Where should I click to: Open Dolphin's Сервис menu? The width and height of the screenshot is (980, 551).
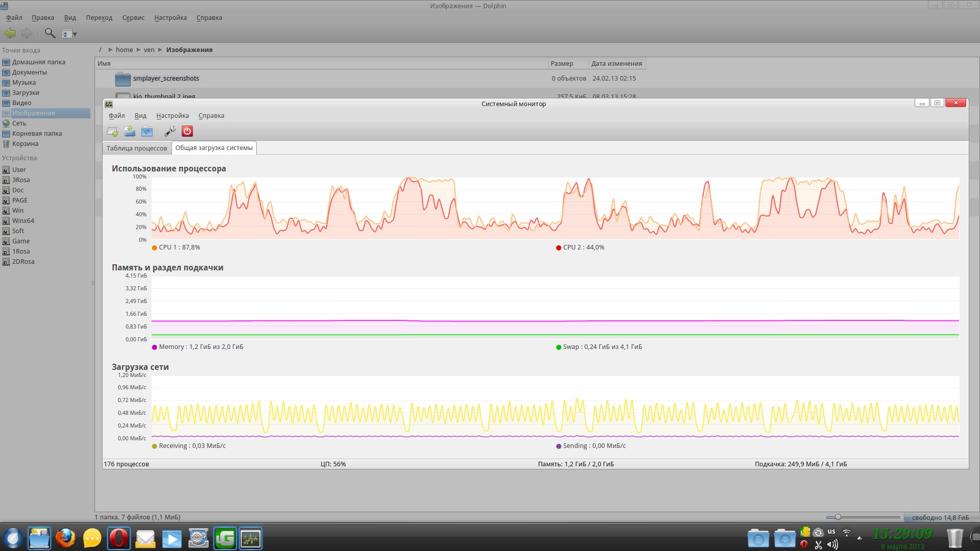pyautogui.click(x=133, y=18)
